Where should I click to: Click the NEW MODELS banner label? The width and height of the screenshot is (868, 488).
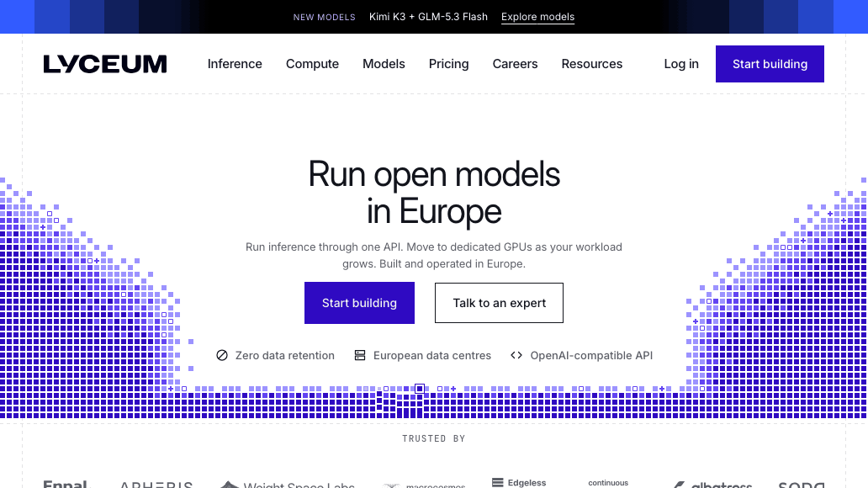(325, 17)
